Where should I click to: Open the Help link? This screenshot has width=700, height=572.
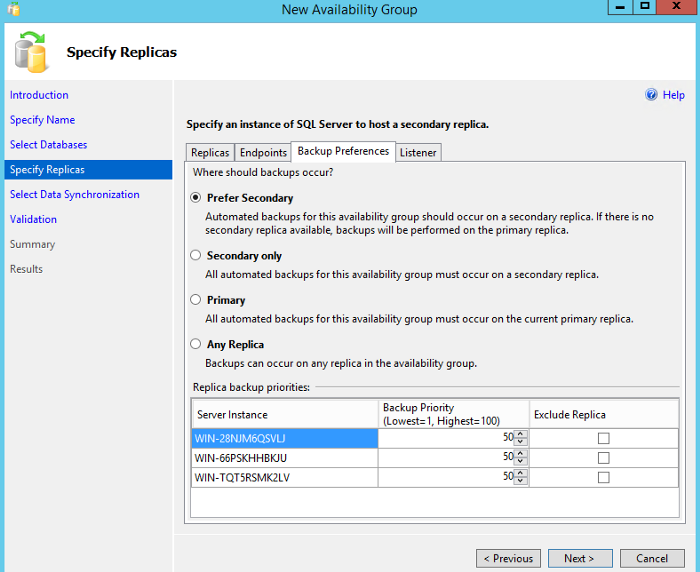[x=673, y=95]
